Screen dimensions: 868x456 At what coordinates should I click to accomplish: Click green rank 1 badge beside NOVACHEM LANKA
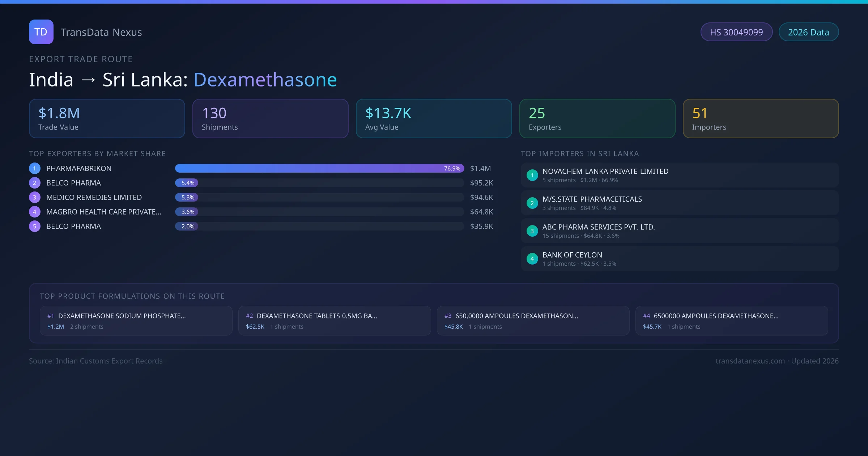[532, 175]
